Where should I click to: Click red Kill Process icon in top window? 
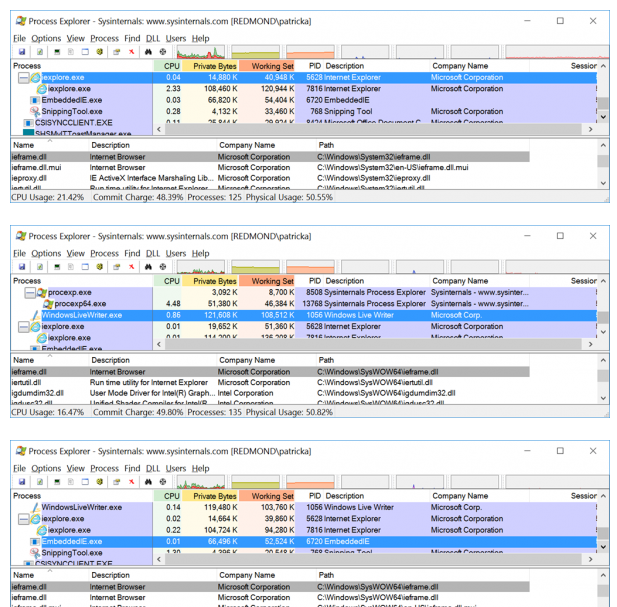click(131, 52)
